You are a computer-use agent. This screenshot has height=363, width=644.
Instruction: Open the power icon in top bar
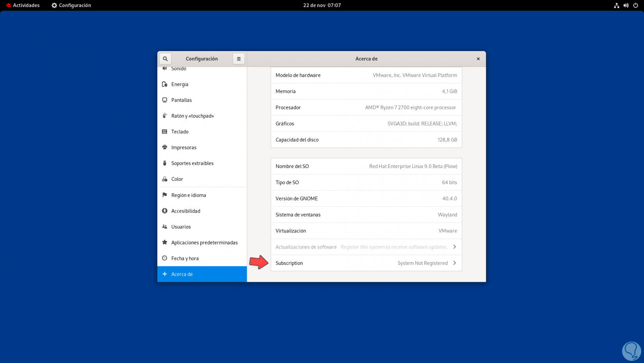635,5
